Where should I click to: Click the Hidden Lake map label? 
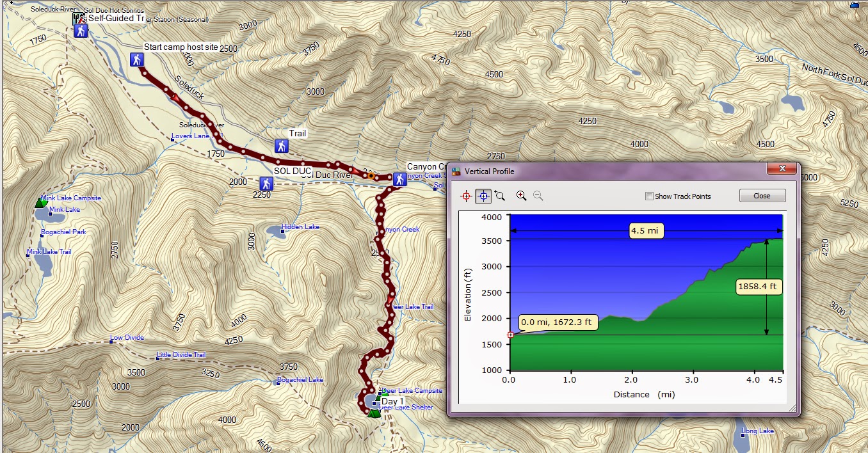300,227
